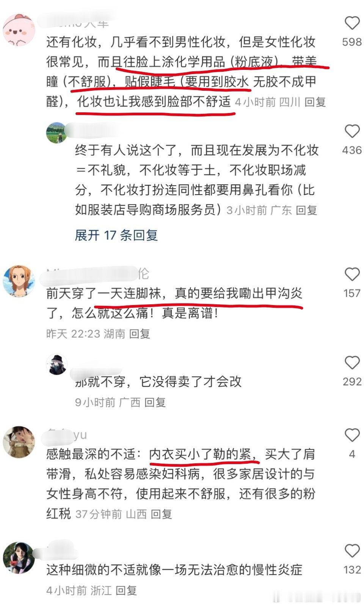Reply to the 广东 commenter's reply
364x606 pixels.
pyautogui.click(x=306, y=210)
